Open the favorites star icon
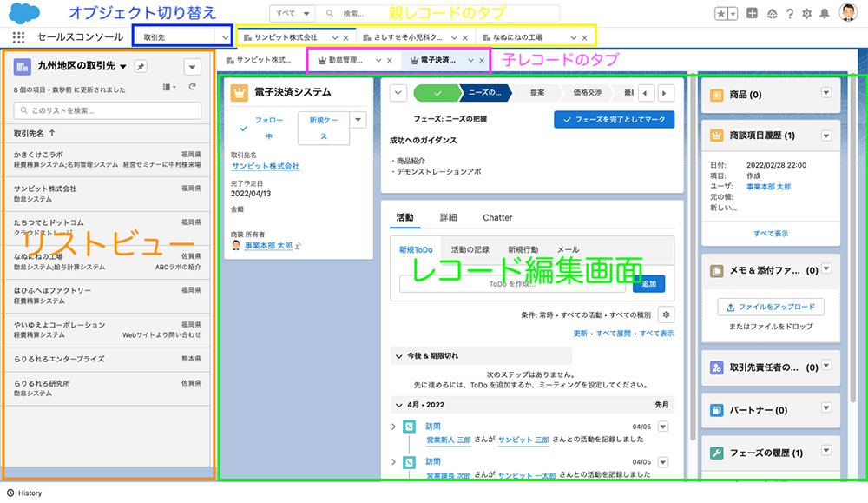868x503 pixels. 720,14
